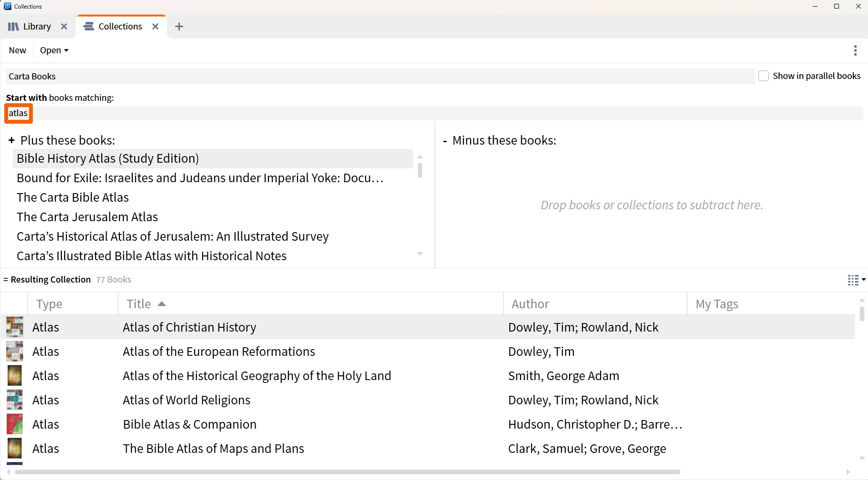Click author Clark, Samuel; Grove, George cell
868x480 pixels.
pos(587,449)
